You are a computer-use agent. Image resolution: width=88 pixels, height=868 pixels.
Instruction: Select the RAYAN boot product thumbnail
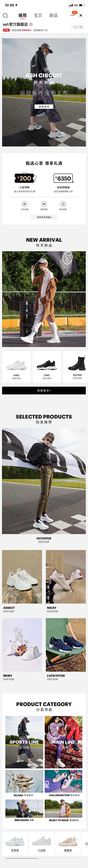coord(77,367)
